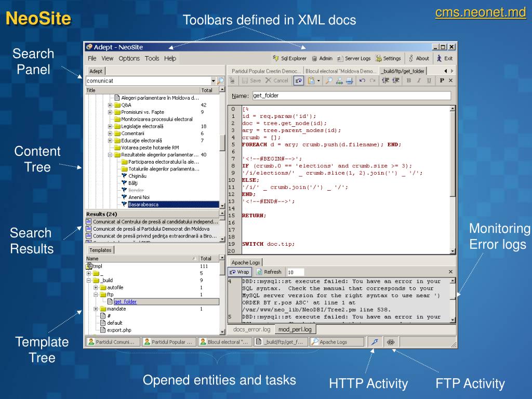Expand the Promisiuni vs. Fapte folder
This screenshot has height=399, width=532.
[x=110, y=112]
